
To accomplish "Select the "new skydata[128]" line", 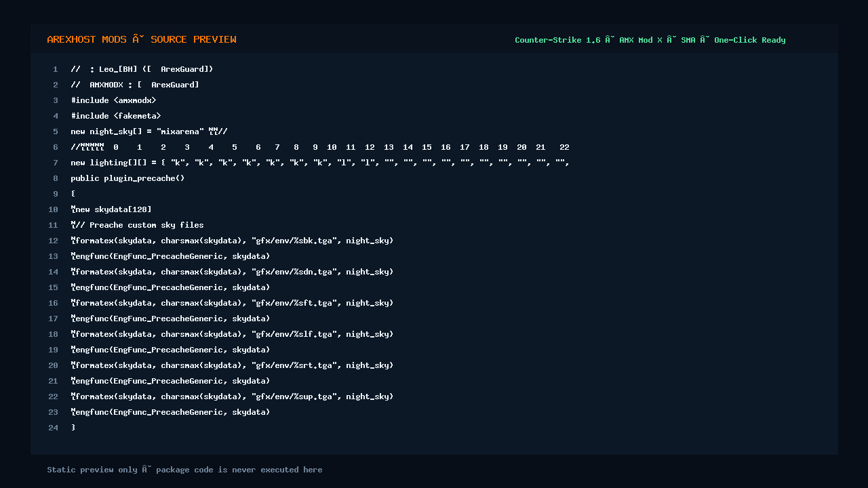I will (111, 209).
